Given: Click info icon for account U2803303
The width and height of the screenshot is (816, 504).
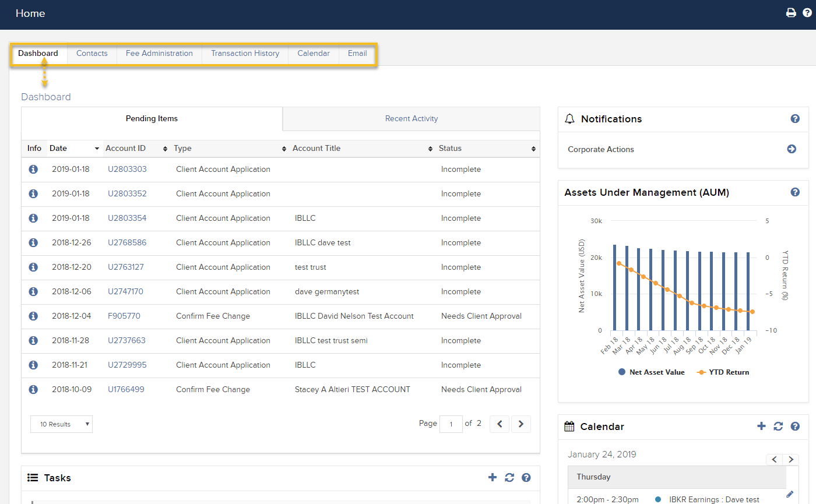Looking at the screenshot, I should pos(33,170).
